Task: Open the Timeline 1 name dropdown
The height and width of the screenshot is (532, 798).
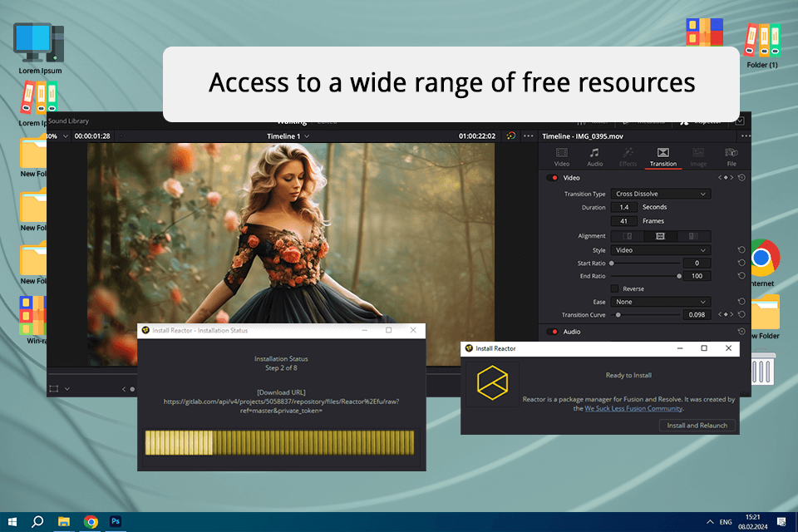Action: tap(288, 136)
